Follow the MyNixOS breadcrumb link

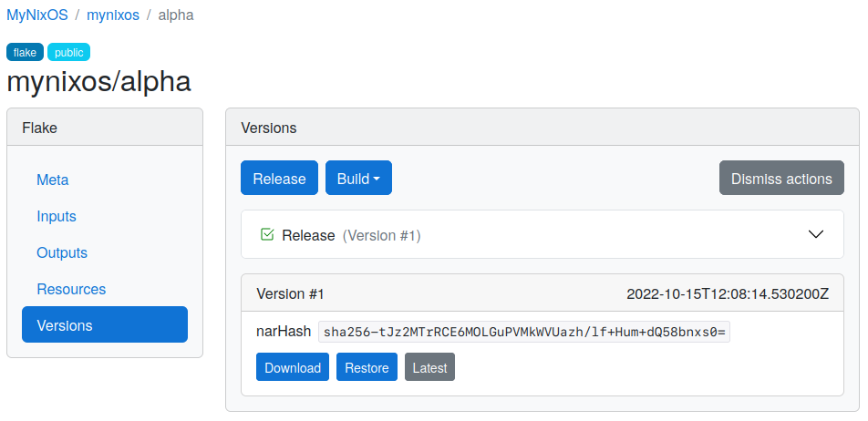pos(37,15)
